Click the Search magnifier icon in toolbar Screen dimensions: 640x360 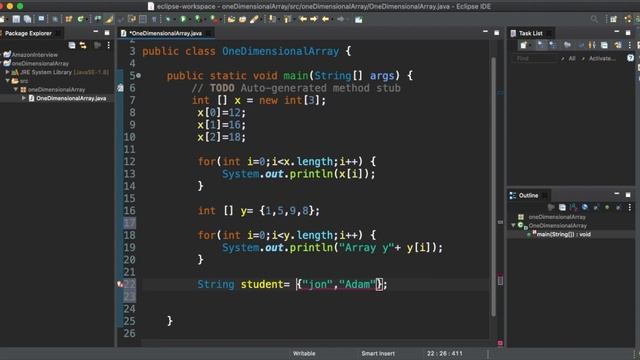(x=594, y=19)
